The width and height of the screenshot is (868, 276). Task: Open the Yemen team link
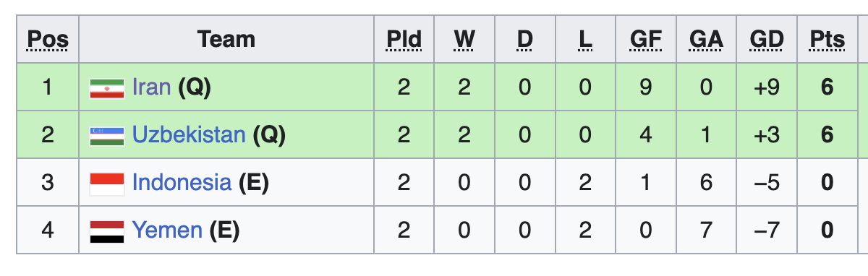point(167,230)
